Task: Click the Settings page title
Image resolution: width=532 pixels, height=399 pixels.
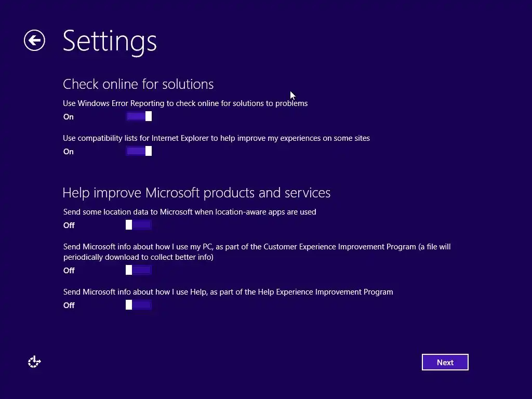Action: [110, 41]
